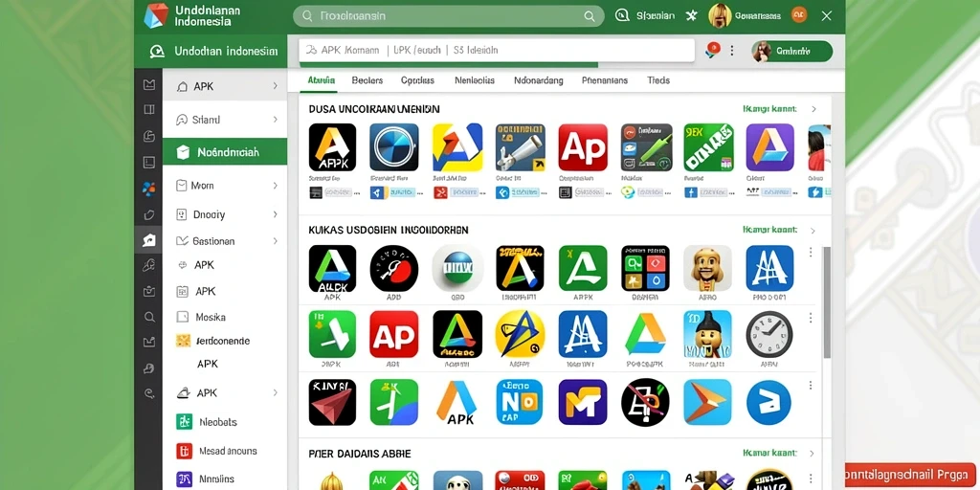Open the black circle app labeled ADD
This screenshot has width=980, height=490.
point(393,269)
